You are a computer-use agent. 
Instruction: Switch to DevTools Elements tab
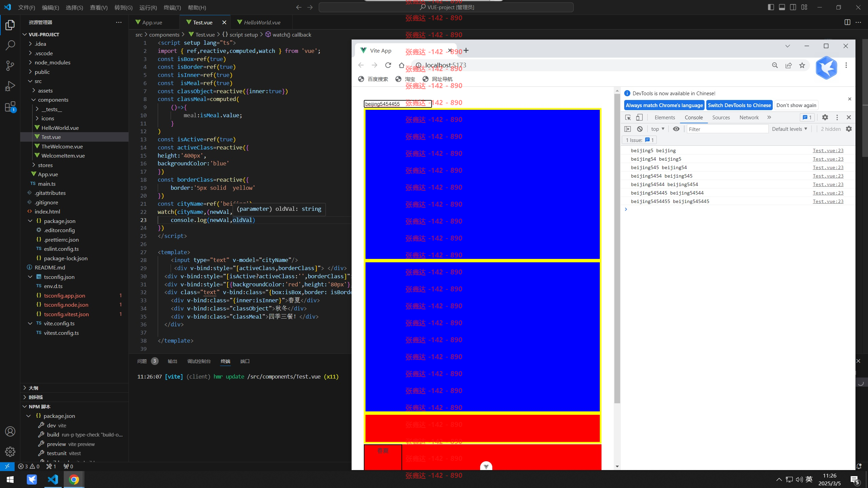665,117
